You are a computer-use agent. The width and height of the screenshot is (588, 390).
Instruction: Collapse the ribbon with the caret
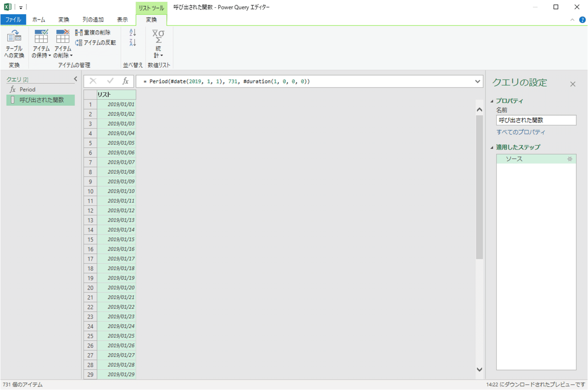(572, 20)
